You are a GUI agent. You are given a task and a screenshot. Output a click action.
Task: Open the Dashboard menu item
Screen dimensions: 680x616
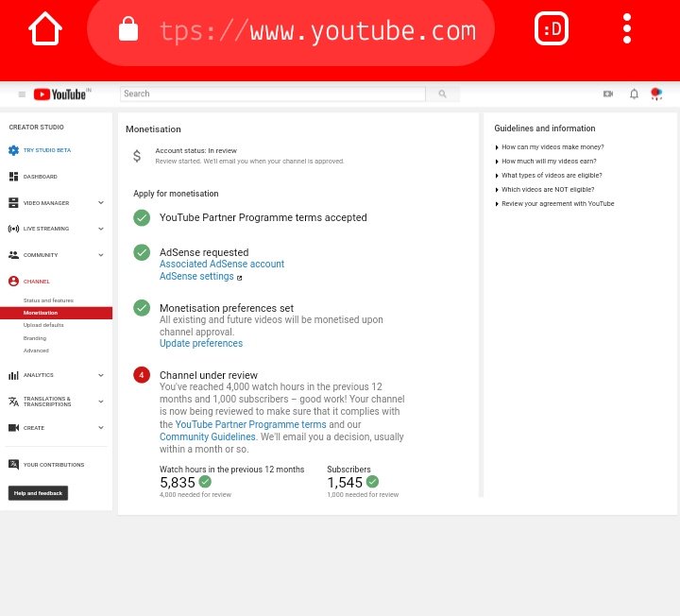pyautogui.click(x=41, y=177)
